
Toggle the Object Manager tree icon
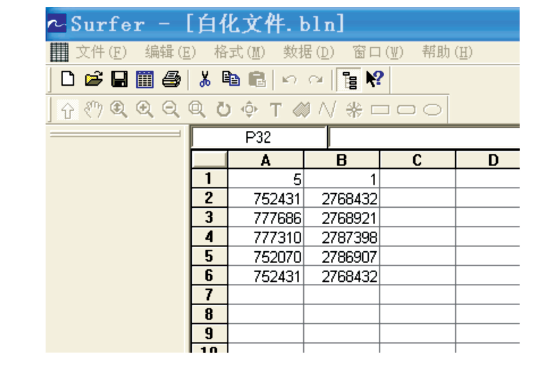click(349, 80)
